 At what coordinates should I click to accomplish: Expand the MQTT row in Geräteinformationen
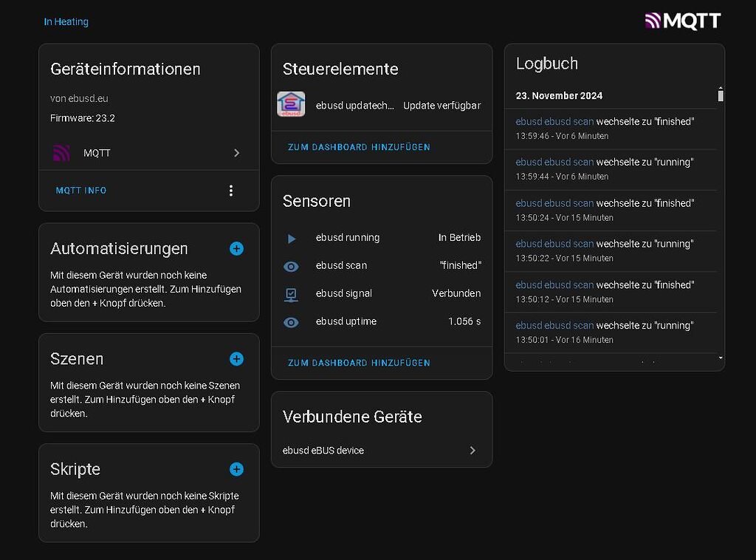click(x=236, y=153)
